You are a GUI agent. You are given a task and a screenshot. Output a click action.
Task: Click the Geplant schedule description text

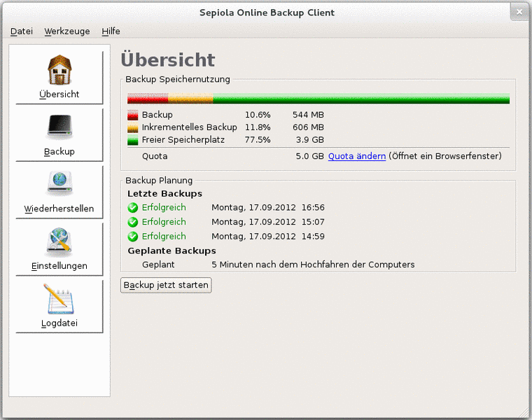(313, 265)
